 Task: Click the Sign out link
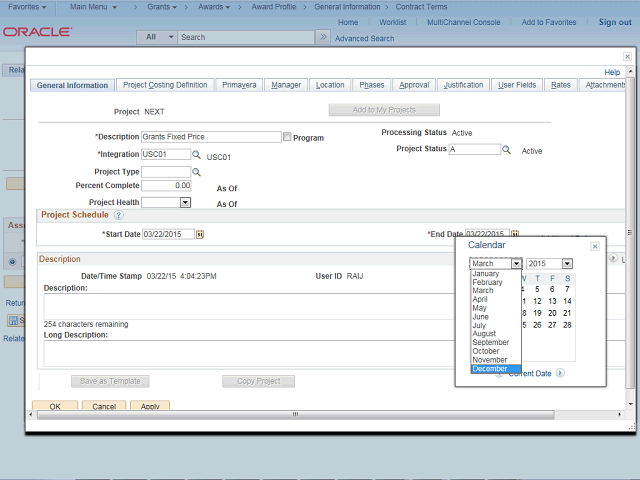[x=615, y=22]
